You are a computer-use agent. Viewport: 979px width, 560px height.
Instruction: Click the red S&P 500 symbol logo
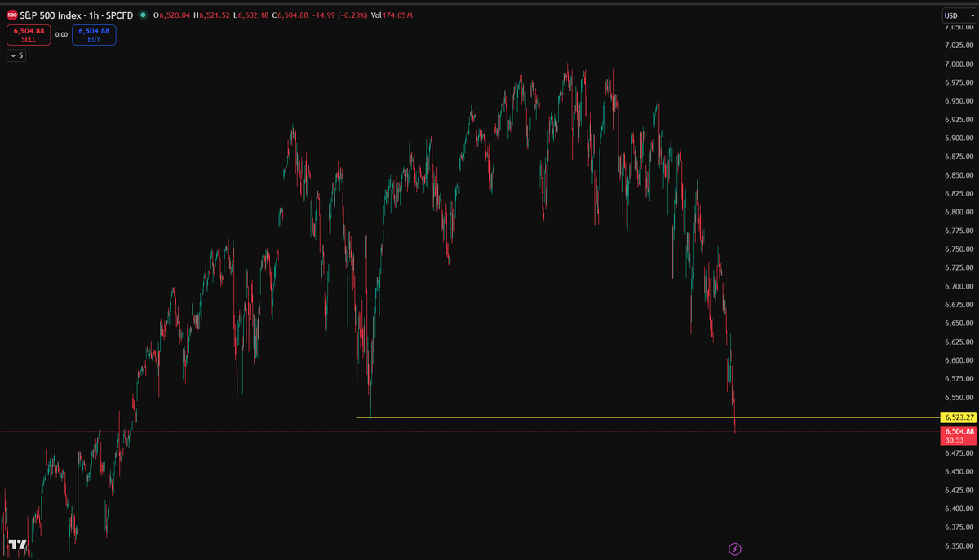12,15
